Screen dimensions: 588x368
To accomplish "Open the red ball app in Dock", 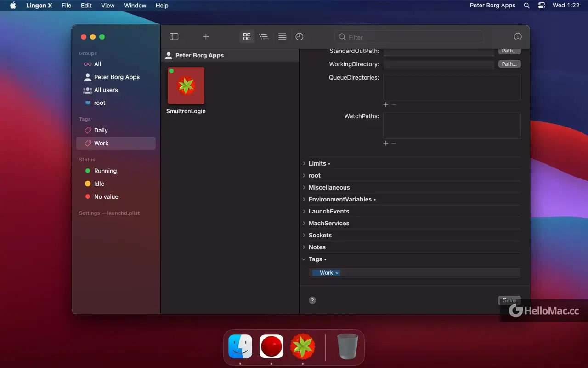I will coord(271,346).
